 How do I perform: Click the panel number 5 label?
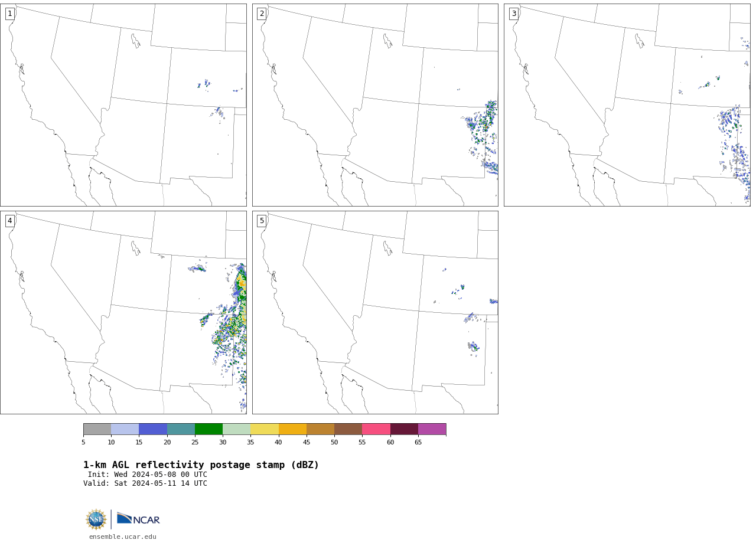click(x=262, y=221)
